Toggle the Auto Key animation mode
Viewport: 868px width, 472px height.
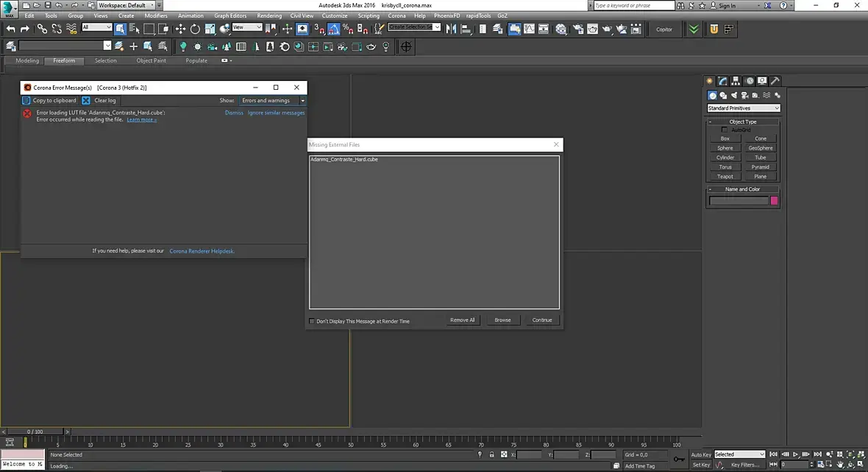(701, 454)
